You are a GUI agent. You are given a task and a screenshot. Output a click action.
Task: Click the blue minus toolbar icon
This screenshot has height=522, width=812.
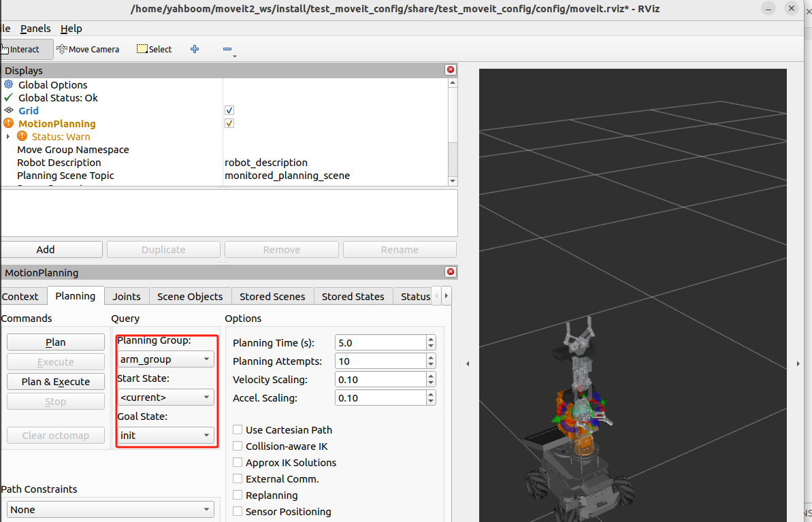pyautogui.click(x=227, y=49)
